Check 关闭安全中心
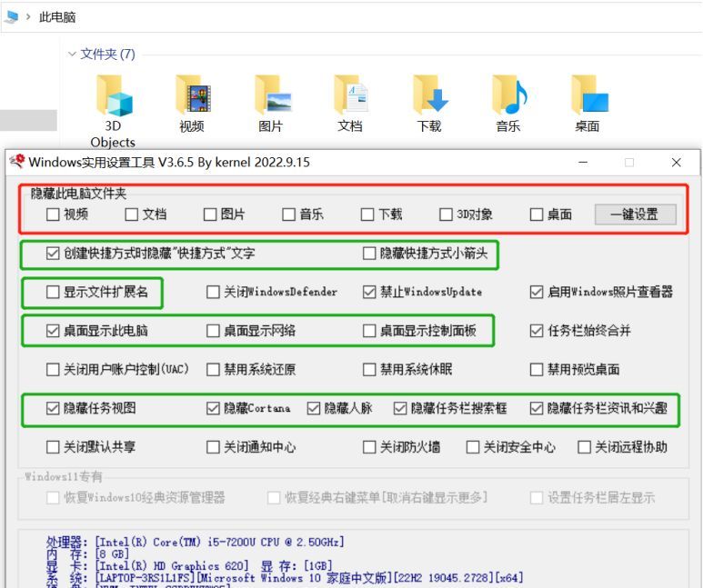Screen dimensions: 703x588 pyautogui.click(x=473, y=447)
